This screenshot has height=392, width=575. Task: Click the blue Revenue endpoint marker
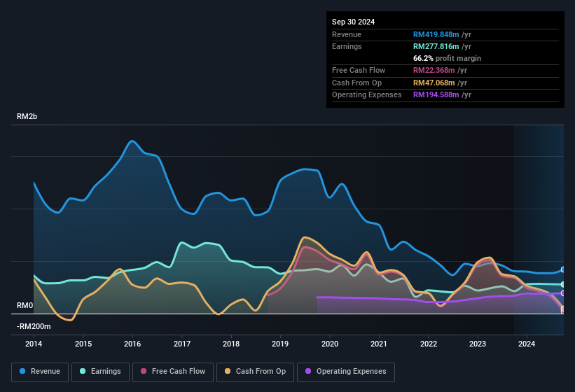click(563, 269)
